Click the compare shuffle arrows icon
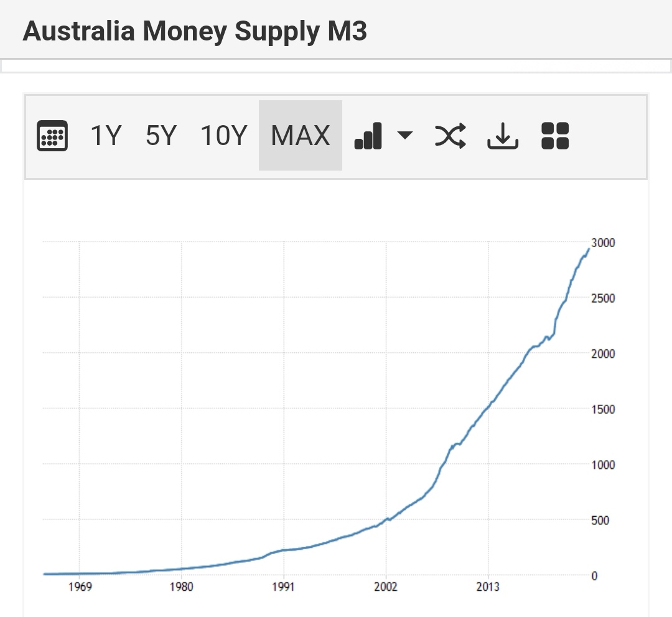The width and height of the screenshot is (672, 617). 450,136
